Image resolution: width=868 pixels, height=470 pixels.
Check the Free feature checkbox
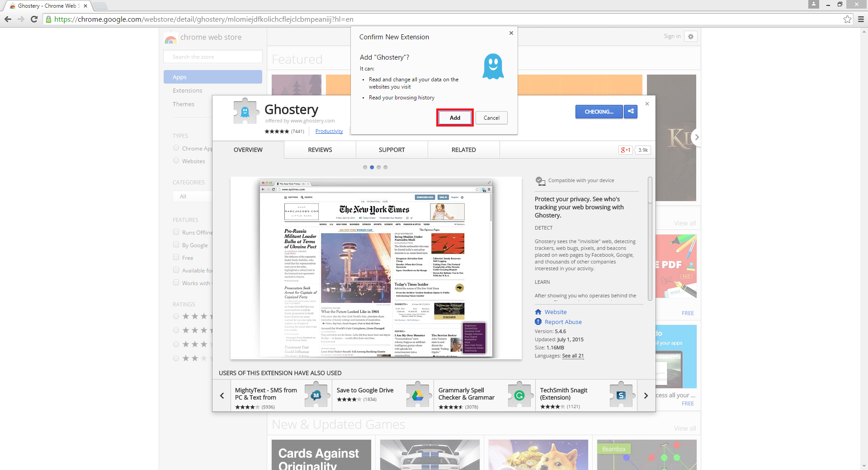(x=176, y=257)
